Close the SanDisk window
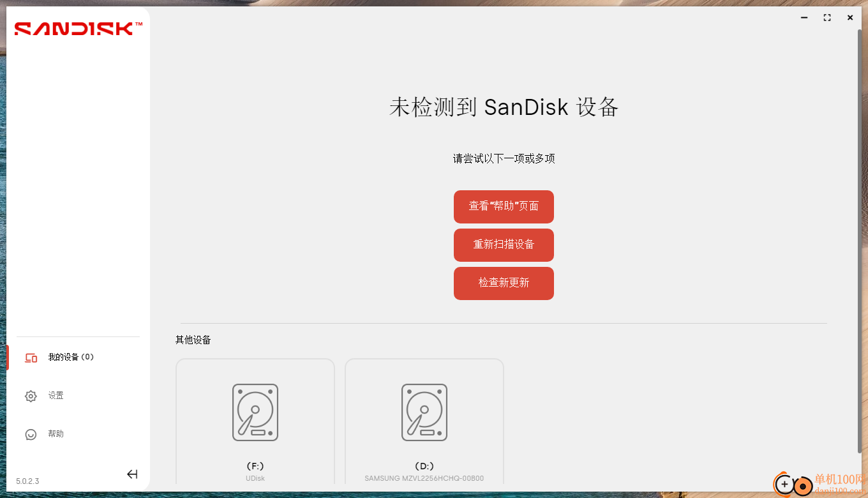Viewport: 868px width, 498px height. click(x=850, y=18)
